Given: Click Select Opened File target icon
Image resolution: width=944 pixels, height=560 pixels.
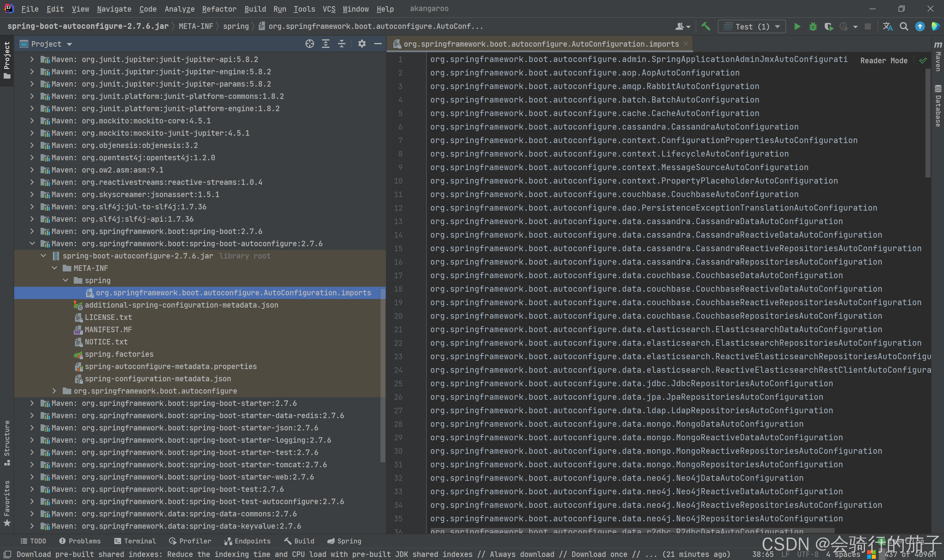Looking at the screenshot, I should pyautogui.click(x=310, y=44).
